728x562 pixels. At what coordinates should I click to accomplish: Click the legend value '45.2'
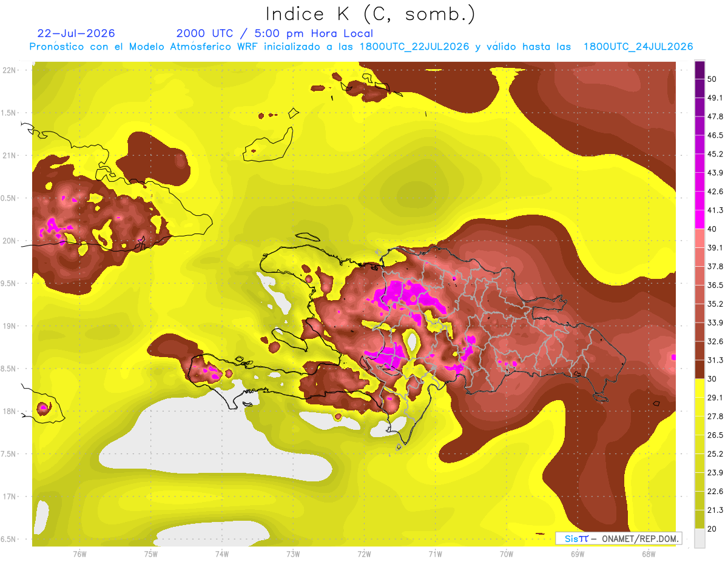pos(715,154)
